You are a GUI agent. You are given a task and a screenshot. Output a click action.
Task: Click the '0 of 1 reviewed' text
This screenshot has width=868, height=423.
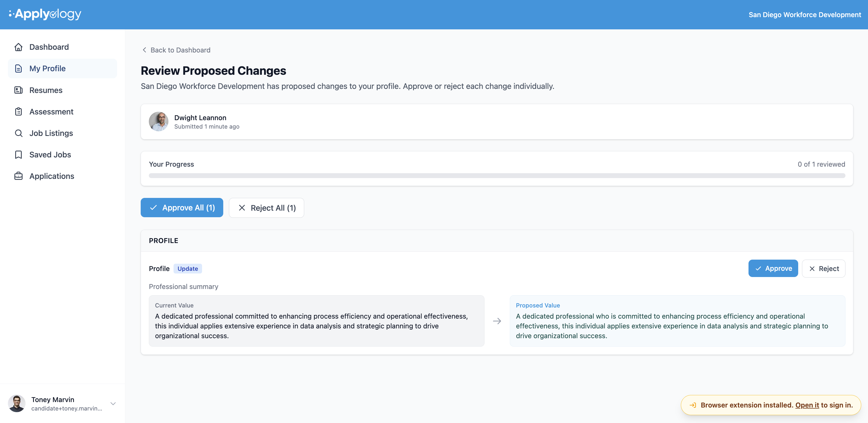click(821, 164)
